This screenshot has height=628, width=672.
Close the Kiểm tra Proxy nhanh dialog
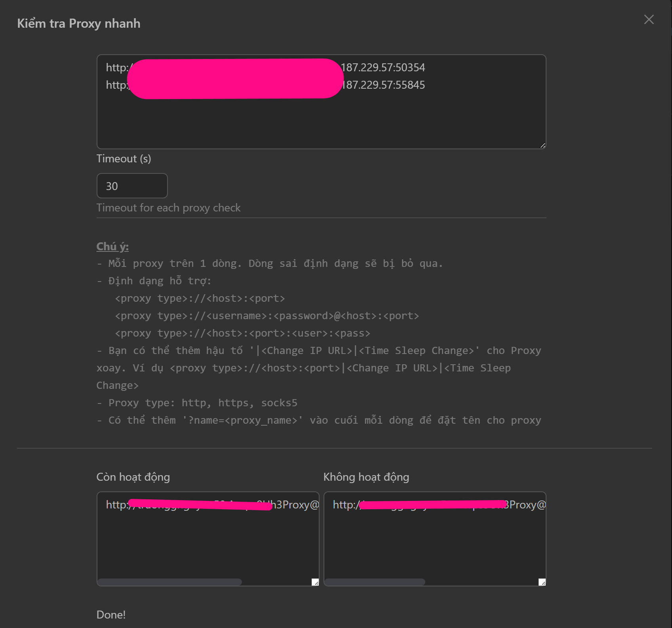(649, 19)
